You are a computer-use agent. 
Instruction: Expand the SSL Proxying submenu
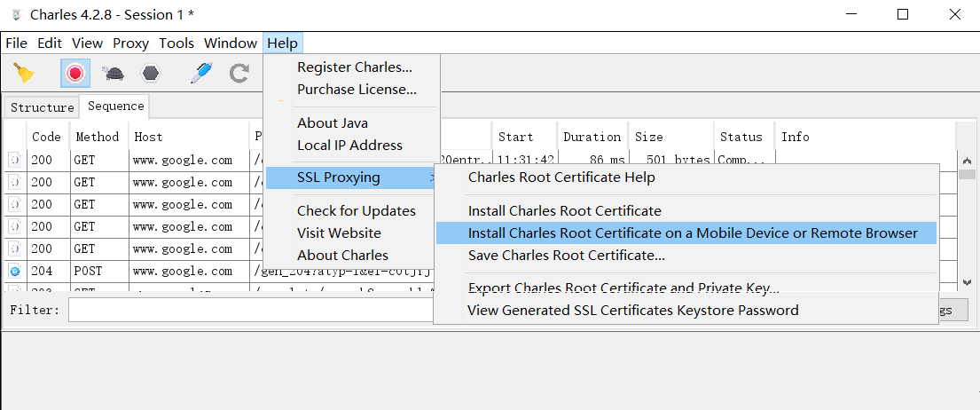350,177
